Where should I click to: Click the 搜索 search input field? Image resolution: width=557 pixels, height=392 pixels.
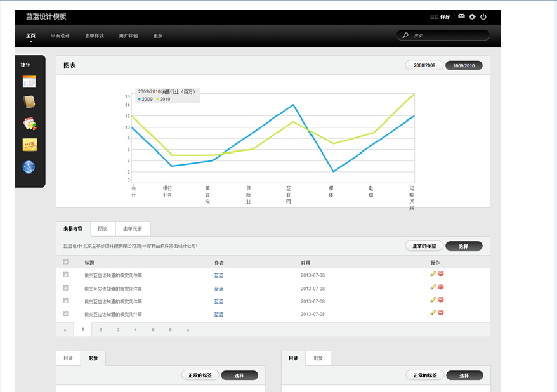[447, 36]
